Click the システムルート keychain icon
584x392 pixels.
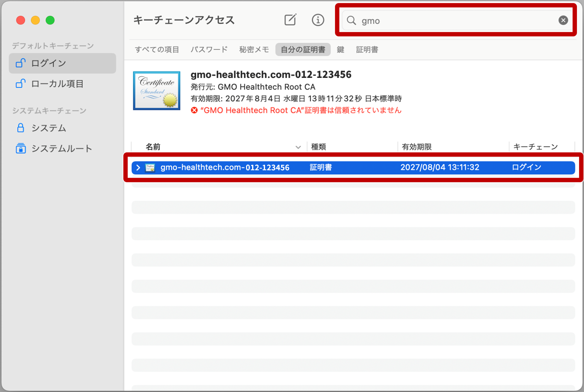[x=20, y=148]
